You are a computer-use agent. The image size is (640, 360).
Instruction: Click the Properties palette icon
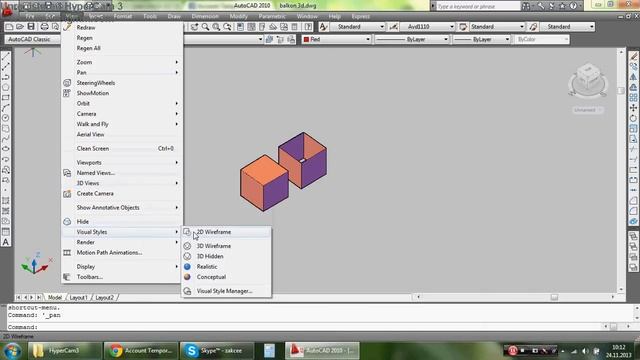pos(240,27)
